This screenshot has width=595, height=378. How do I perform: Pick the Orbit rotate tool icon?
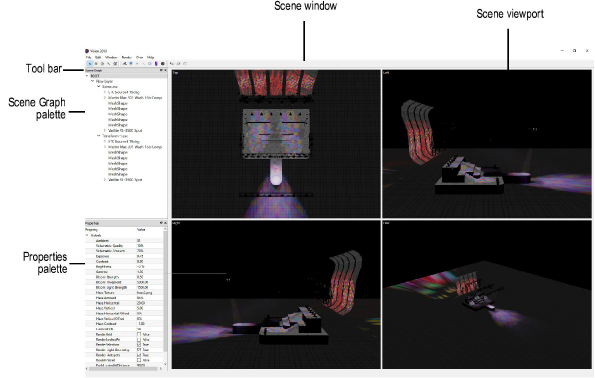click(102, 64)
